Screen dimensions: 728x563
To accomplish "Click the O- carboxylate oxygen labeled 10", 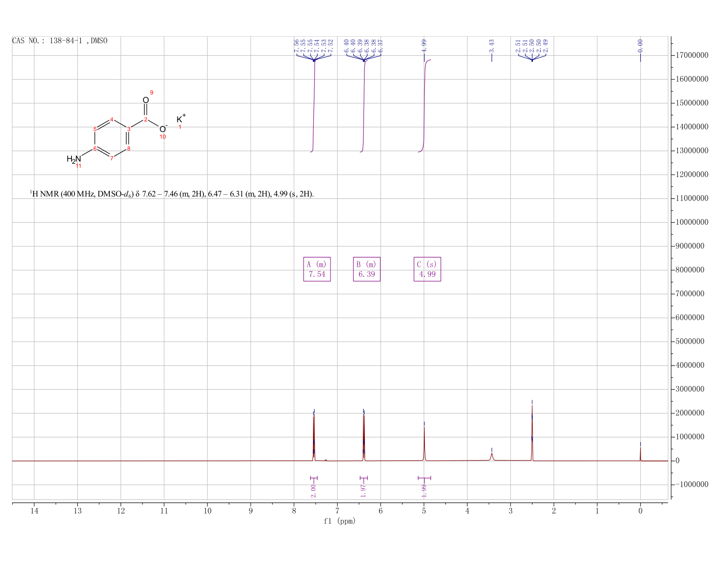I will [x=163, y=128].
